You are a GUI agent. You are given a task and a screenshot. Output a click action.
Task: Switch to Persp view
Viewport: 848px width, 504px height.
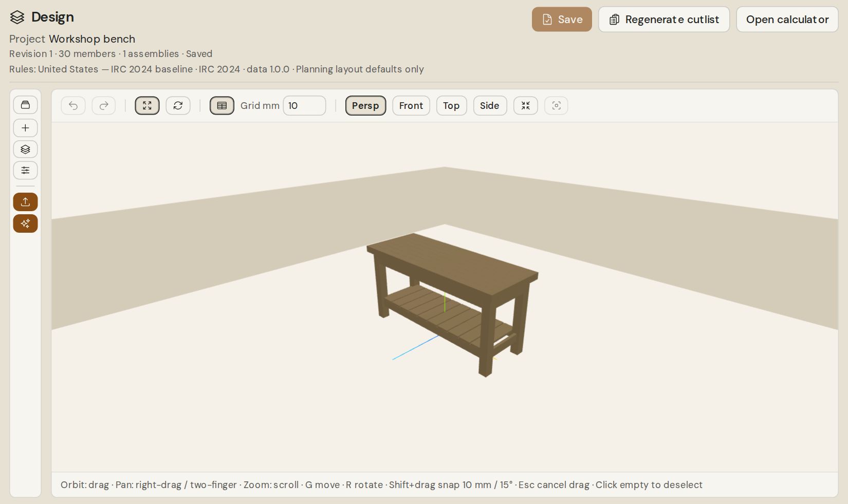pyautogui.click(x=365, y=106)
